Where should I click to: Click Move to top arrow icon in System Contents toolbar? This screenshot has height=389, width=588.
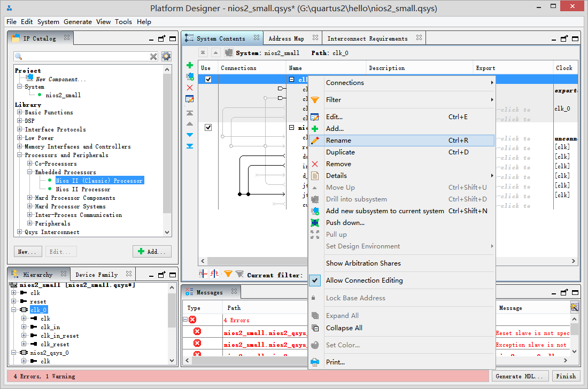190,113
